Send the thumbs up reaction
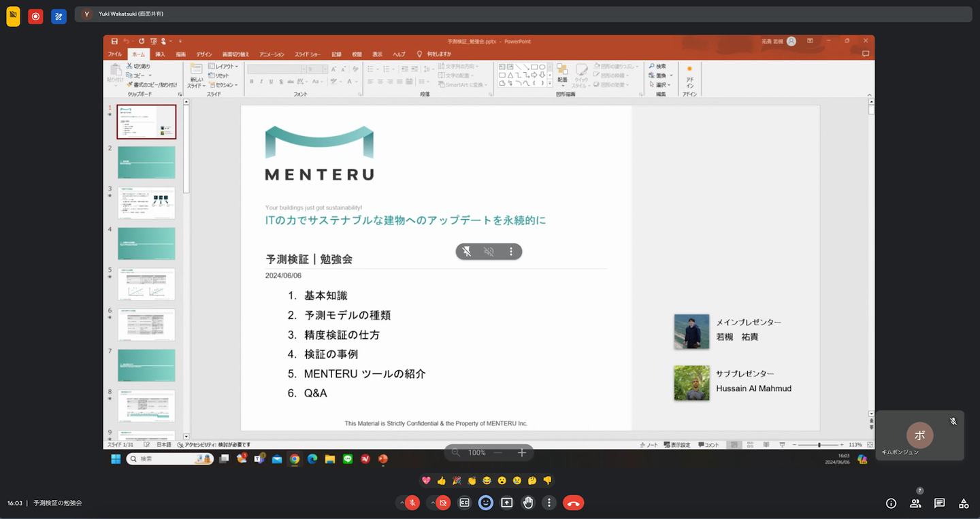 (x=441, y=481)
